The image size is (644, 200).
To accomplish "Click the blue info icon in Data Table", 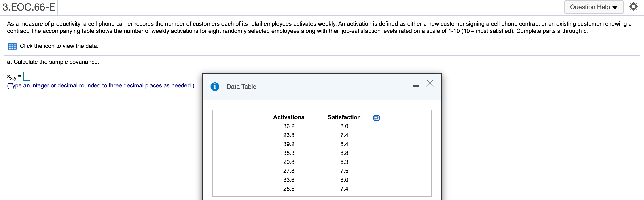I will pos(214,87).
